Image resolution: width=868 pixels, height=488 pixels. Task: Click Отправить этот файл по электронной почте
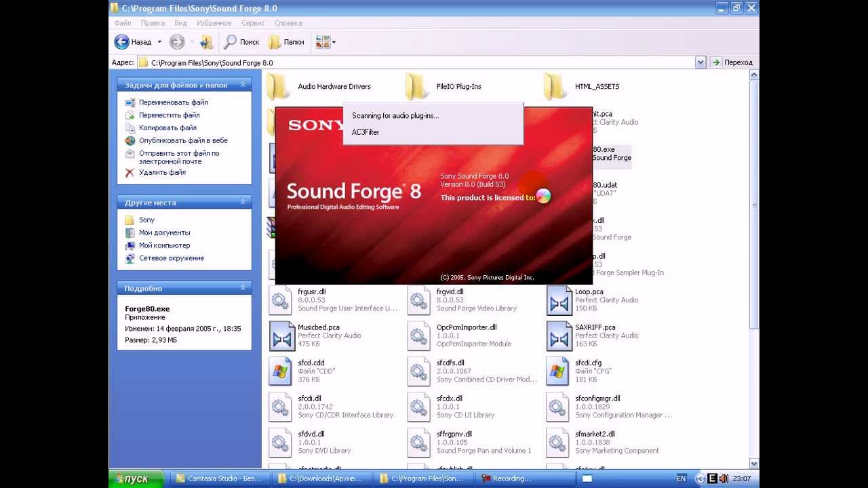[x=179, y=157]
